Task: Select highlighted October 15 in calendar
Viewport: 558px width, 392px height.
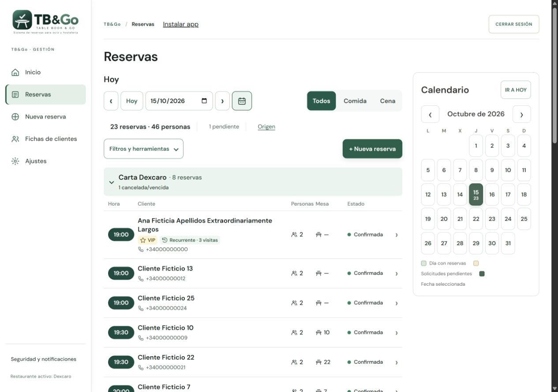Action: [476, 194]
